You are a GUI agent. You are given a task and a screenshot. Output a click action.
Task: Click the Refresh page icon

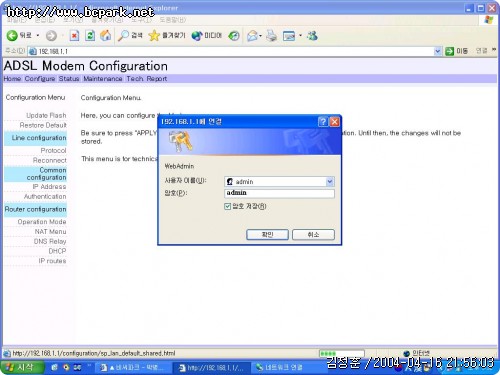tap(90, 35)
